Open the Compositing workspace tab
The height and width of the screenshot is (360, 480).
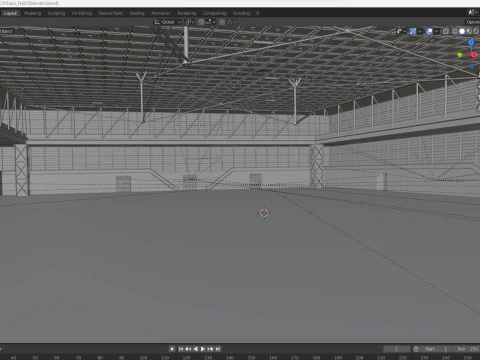214,13
